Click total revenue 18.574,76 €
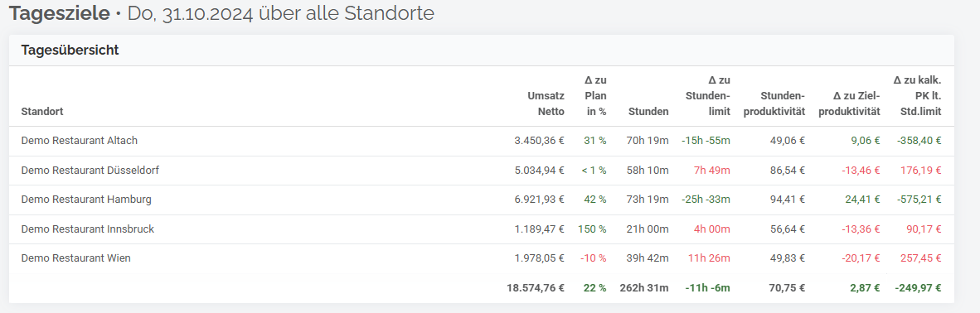Image resolution: width=980 pixels, height=313 pixels. [x=536, y=288]
